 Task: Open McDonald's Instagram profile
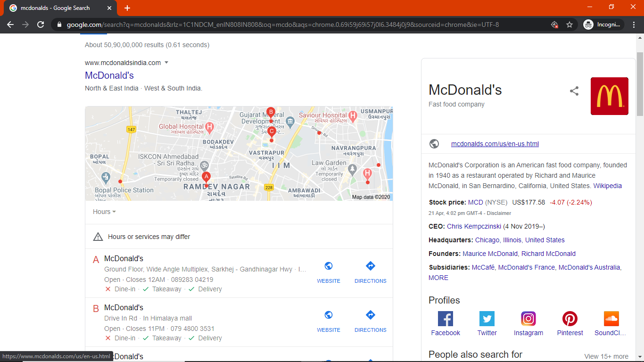(528, 319)
